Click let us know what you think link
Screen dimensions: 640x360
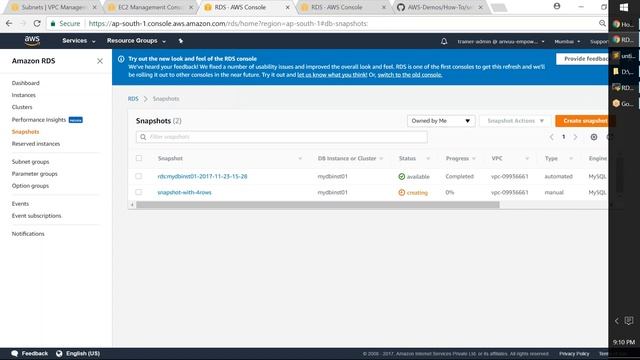[332, 75]
